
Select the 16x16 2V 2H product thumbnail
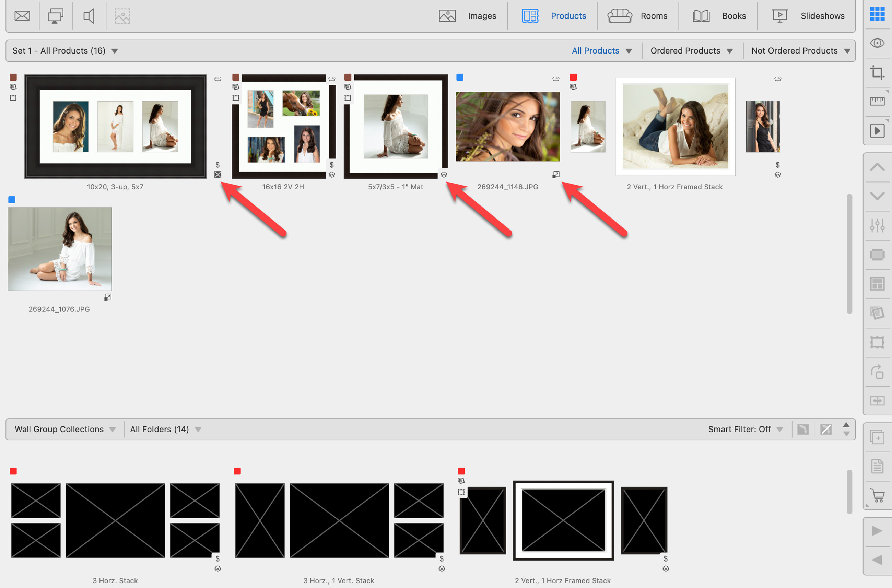tap(283, 126)
